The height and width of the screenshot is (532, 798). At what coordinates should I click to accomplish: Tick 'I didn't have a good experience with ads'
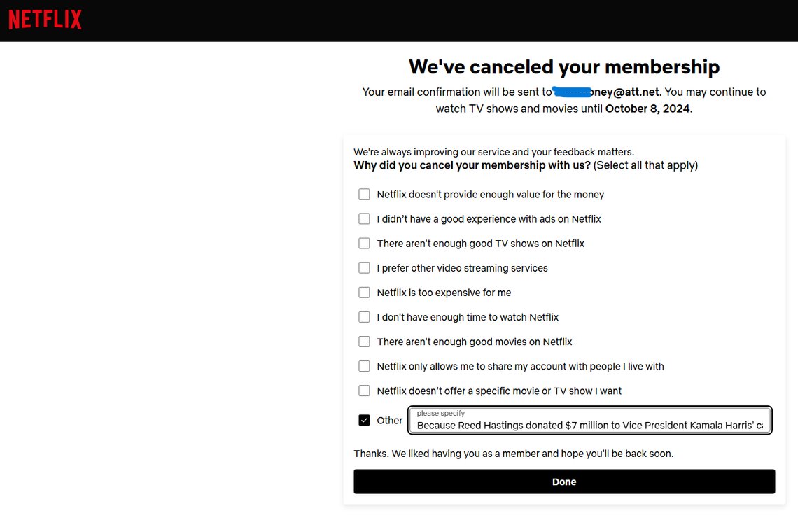coord(364,218)
